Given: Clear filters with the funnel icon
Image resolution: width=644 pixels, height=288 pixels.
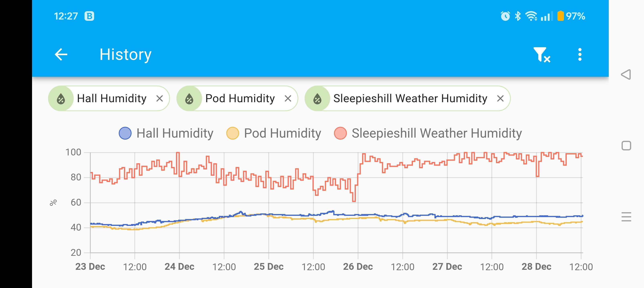Looking at the screenshot, I should coord(541,54).
